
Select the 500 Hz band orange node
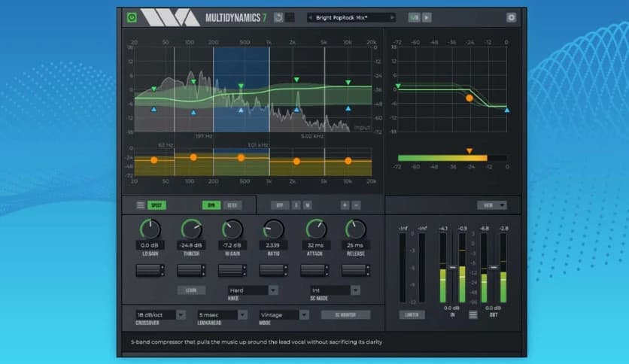(241, 158)
